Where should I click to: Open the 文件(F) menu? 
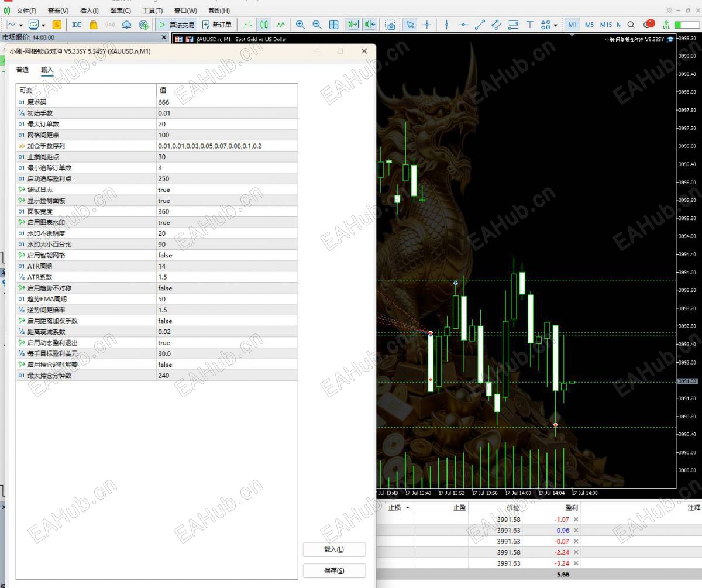26,11
